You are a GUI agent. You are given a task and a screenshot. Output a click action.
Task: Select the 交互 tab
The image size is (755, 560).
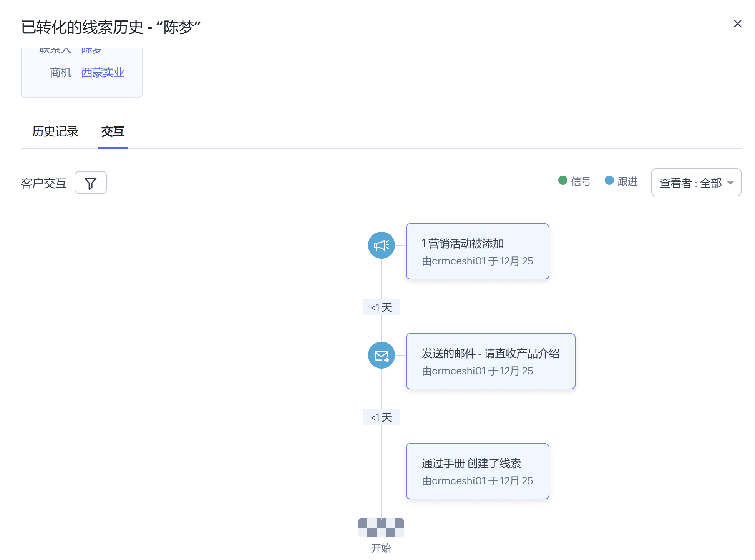[x=113, y=131]
